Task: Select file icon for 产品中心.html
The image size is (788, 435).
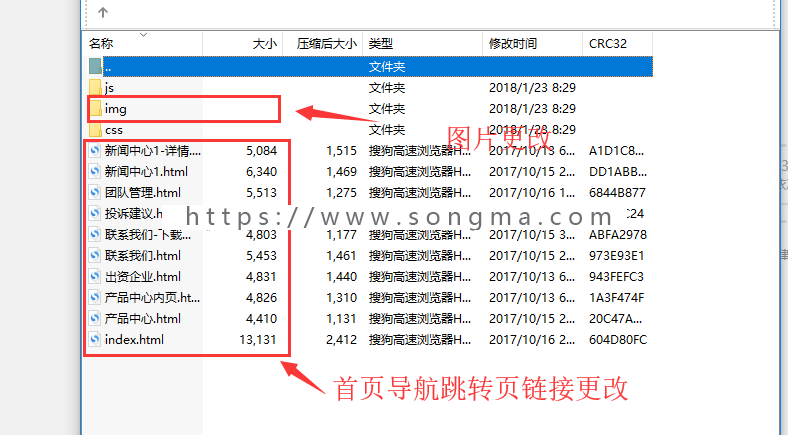Action: click(95, 318)
